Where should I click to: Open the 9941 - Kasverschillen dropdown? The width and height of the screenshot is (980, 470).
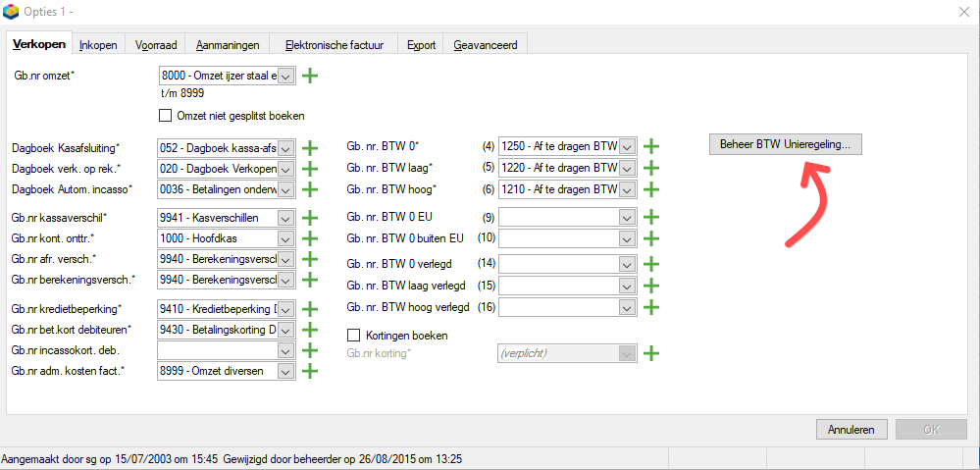[x=285, y=218]
